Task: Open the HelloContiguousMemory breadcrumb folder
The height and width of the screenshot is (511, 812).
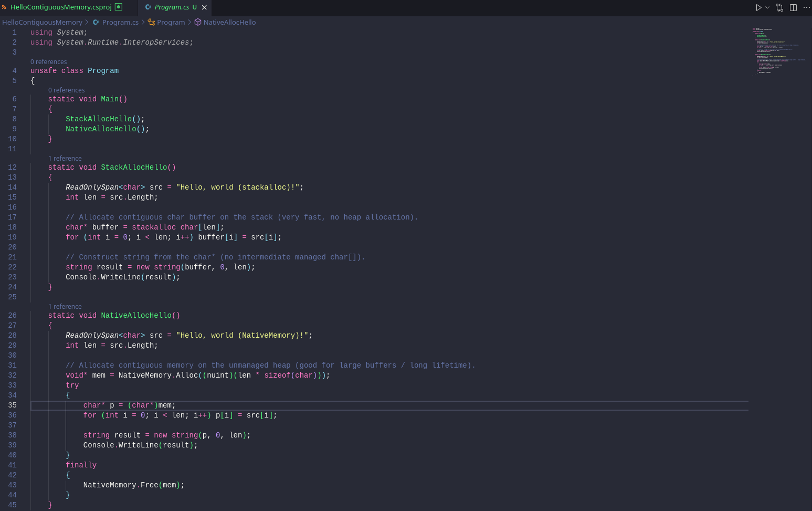Action: click(42, 22)
